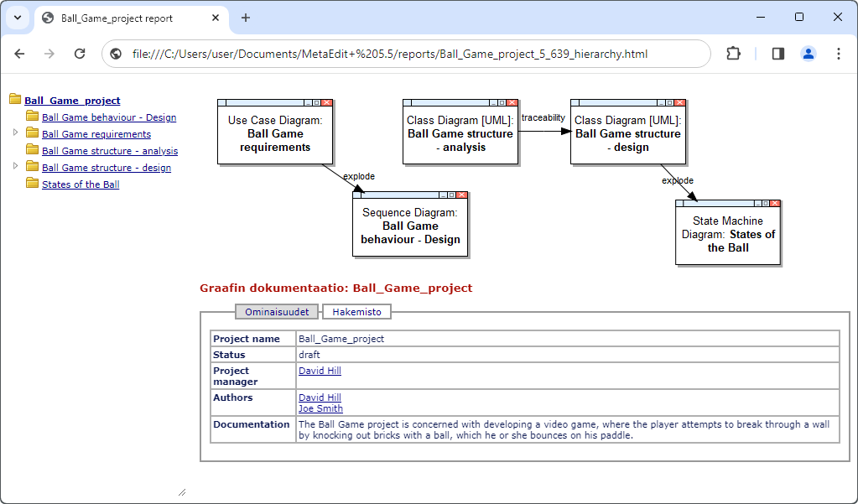Open the browser three-dot menu icon
Image resolution: width=858 pixels, height=504 pixels.
pos(839,53)
